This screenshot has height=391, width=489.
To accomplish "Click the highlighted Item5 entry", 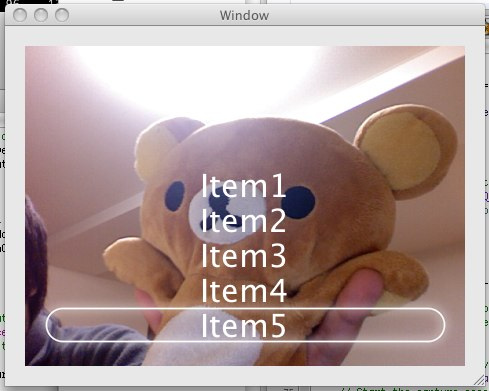I will coord(245,325).
